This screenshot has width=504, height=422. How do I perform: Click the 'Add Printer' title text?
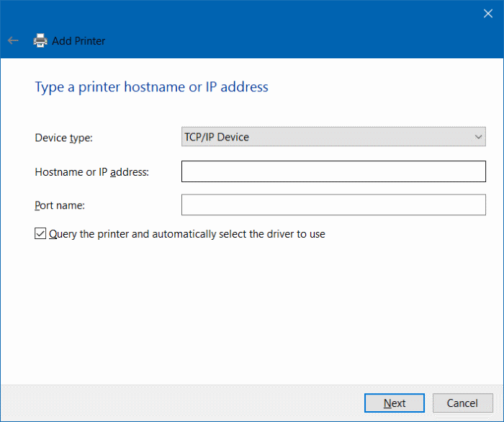(x=78, y=41)
